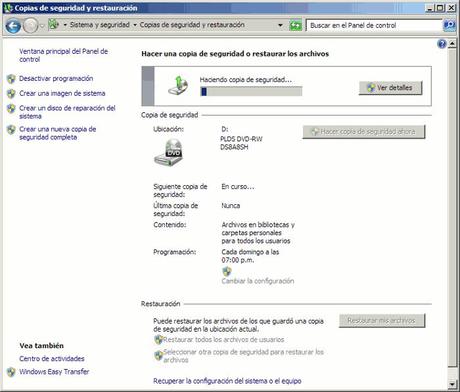Click shield icon beside Windows Easy Transfer

coord(11,372)
